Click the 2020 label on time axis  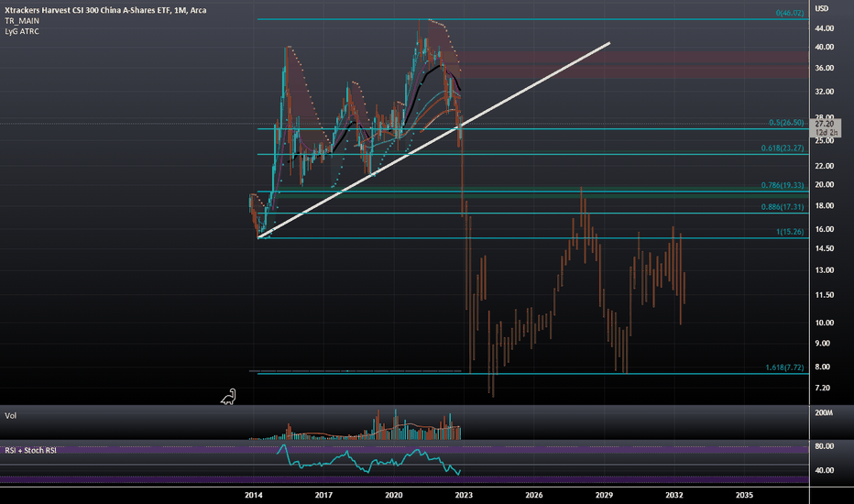click(x=394, y=495)
